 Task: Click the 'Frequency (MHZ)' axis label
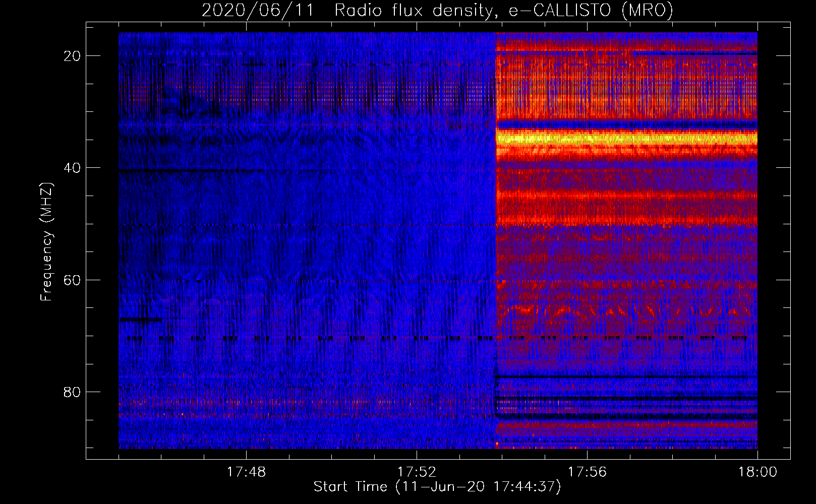click(x=46, y=242)
